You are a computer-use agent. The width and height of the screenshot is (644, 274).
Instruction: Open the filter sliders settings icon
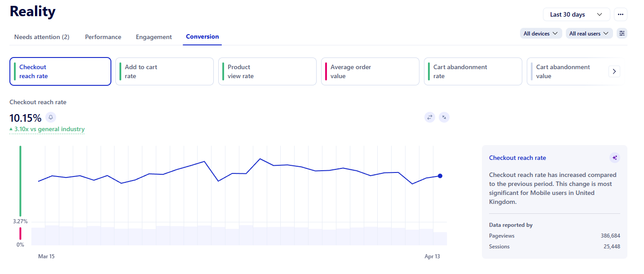pyautogui.click(x=622, y=33)
